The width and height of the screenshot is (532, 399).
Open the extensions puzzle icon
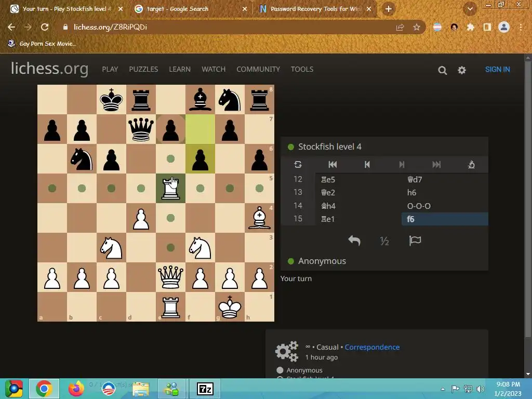coord(470,27)
